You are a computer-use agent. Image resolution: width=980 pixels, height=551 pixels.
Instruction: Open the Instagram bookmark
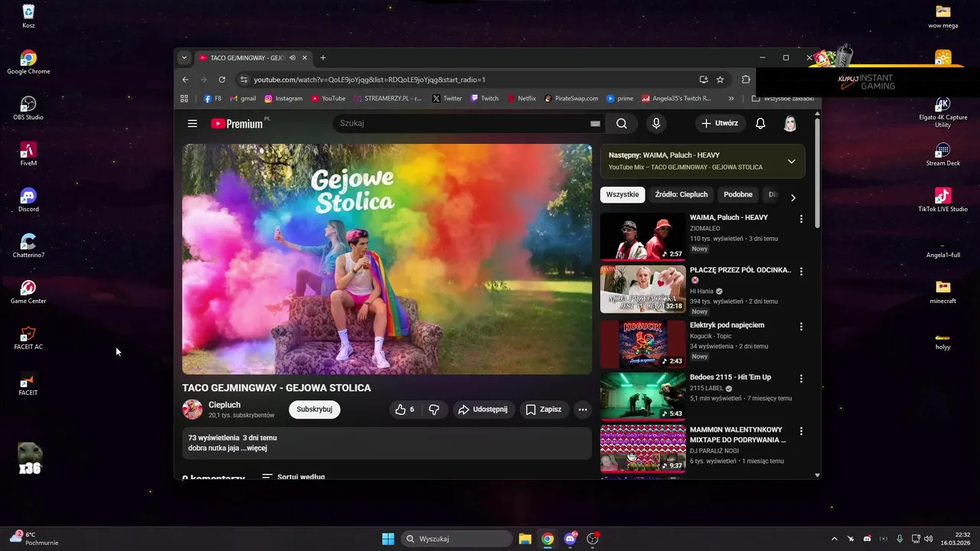click(x=283, y=99)
